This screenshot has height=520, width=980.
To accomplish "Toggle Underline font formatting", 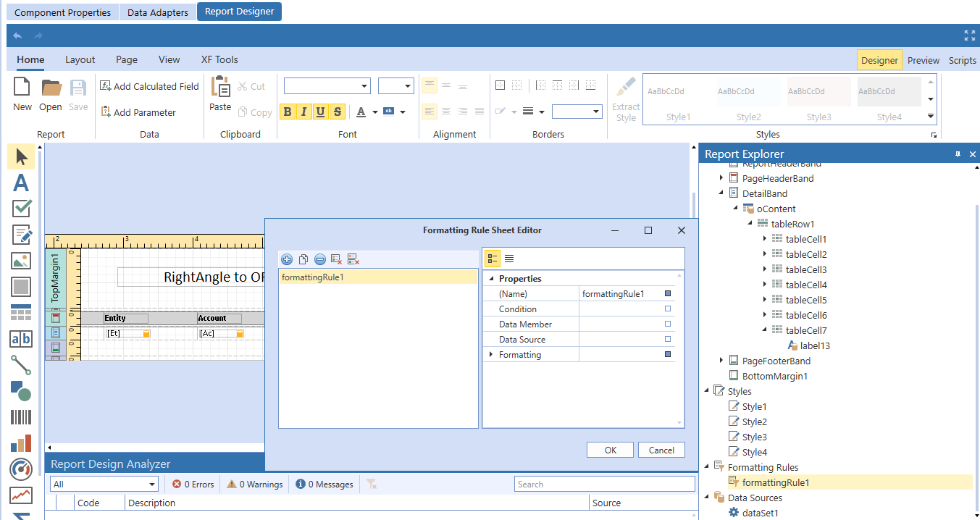I will coord(321,112).
